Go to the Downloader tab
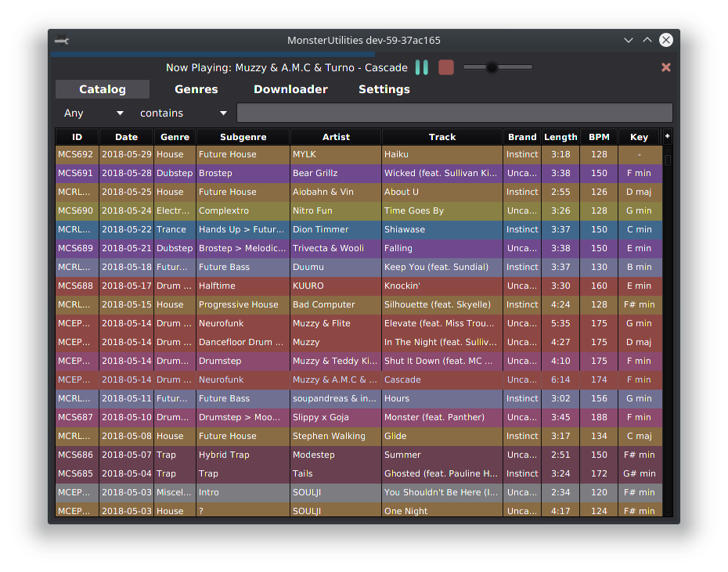 click(290, 89)
